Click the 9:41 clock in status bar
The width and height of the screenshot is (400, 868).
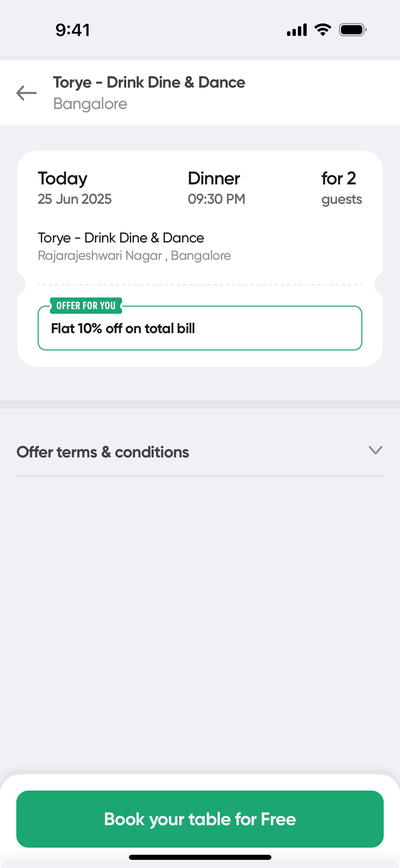coord(73,30)
